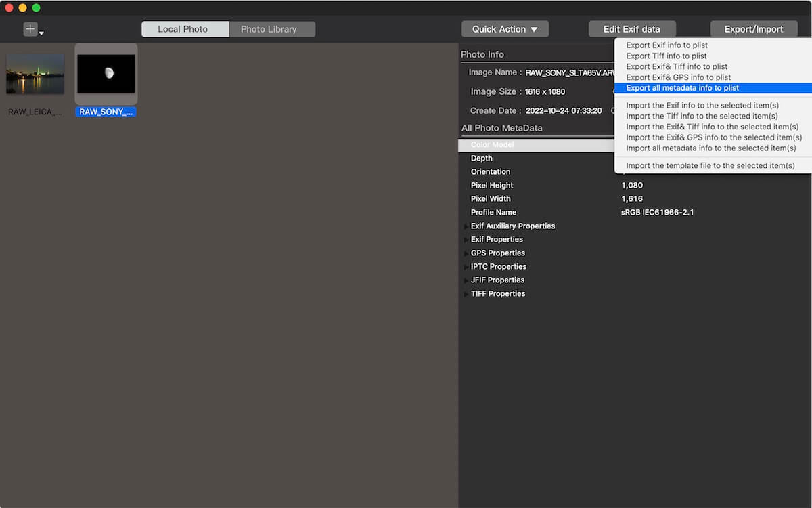
Task: Click the RAW_LEICA_... file name label
Action: pos(35,112)
